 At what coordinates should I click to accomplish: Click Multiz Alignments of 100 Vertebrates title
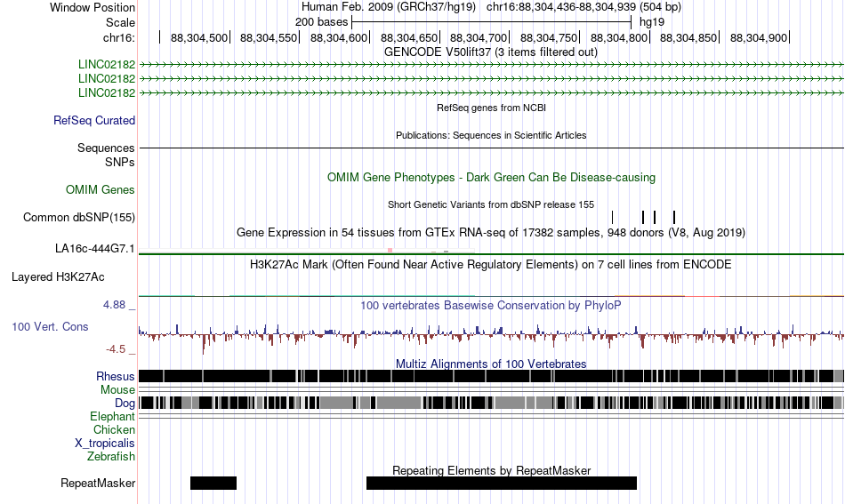pyautogui.click(x=491, y=364)
